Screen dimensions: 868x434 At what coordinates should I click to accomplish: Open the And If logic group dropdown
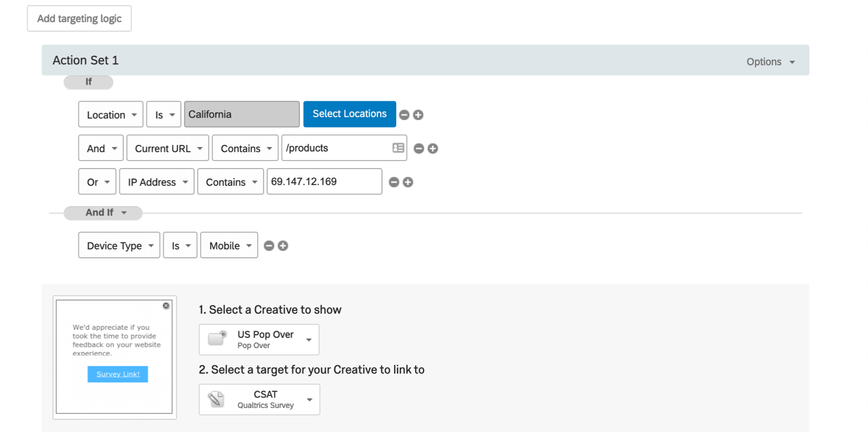103,213
